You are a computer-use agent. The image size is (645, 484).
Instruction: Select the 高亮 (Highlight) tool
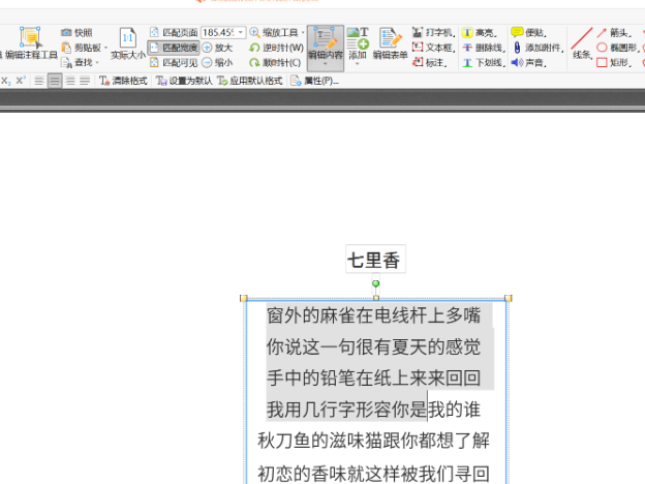(480, 32)
